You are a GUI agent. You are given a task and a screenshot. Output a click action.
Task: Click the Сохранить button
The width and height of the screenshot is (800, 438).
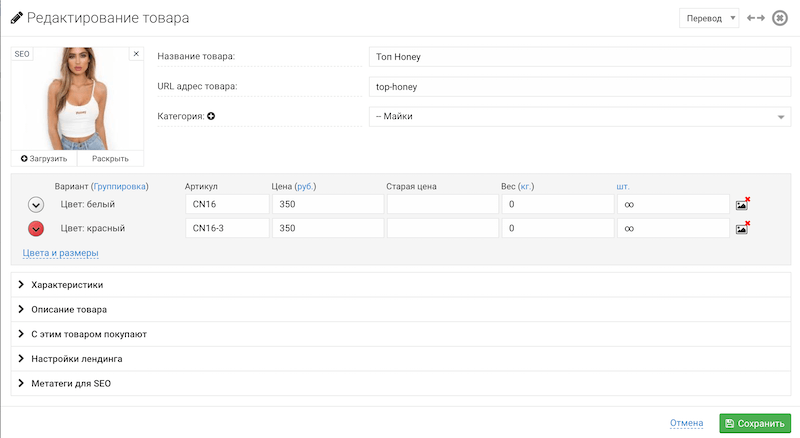click(x=755, y=424)
